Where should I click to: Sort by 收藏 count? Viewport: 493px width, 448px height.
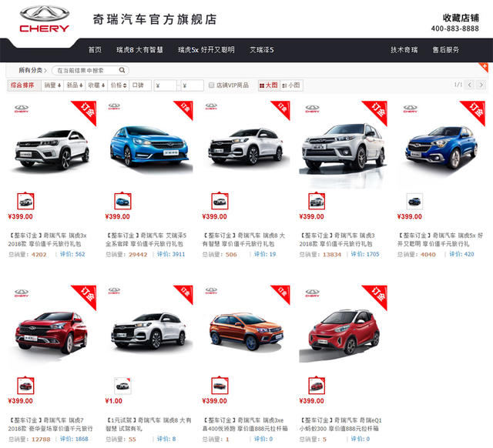click(x=96, y=85)
